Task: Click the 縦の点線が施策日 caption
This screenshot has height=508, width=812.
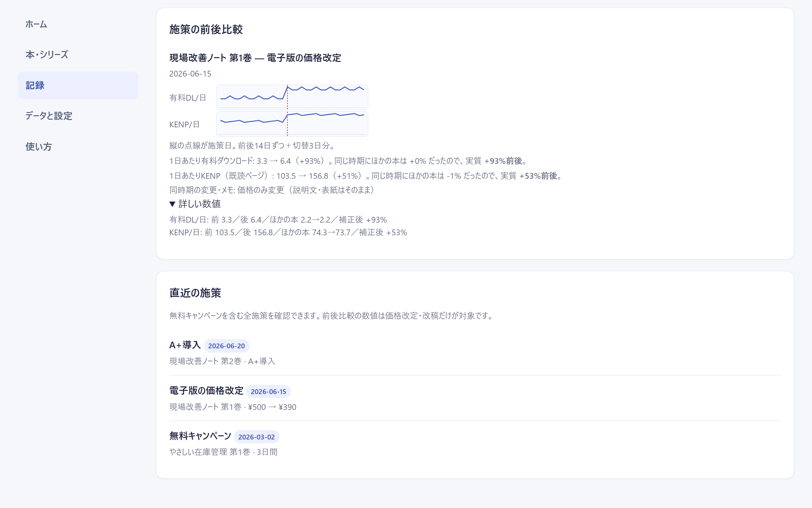Action: pyautogui.click(x=252, y=145)
